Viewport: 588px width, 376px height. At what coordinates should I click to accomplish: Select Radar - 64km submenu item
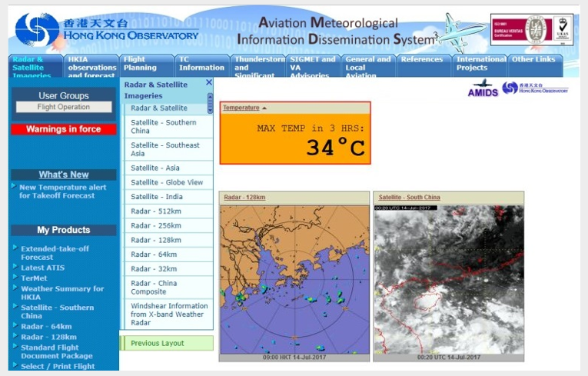(x=168, y=255)
